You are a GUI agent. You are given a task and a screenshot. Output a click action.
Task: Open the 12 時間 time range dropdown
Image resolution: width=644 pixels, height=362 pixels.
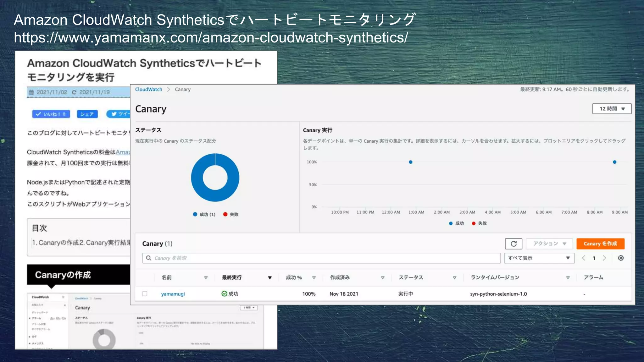(612, 109)
